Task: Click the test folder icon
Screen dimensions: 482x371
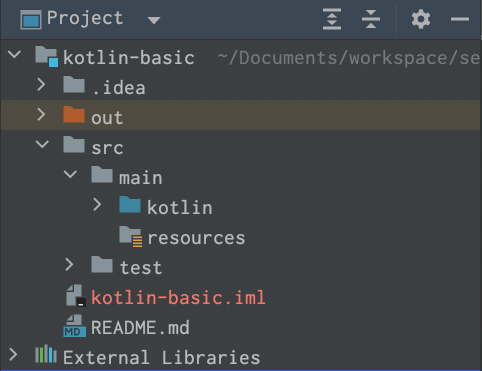Action: click(102, 265)
